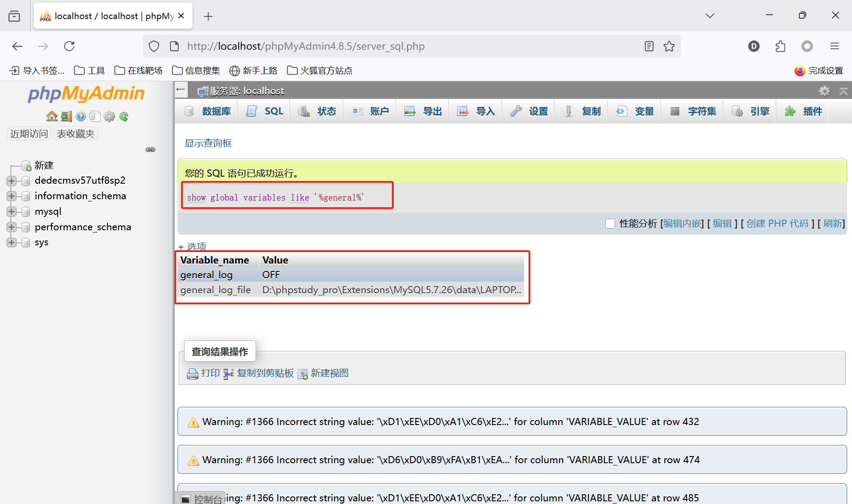Enable the 性能分析 profiling checkbox
852x504 pixels.
(x=610, y=224)
